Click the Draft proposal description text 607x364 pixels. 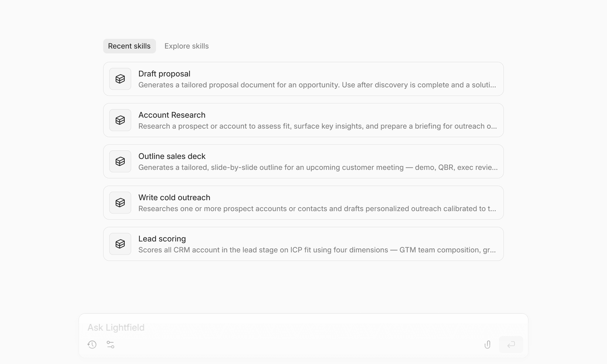click(x=317, y=85)
